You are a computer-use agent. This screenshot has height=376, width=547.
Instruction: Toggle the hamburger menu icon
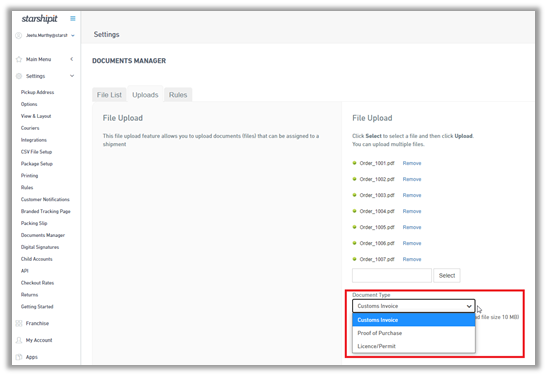(73, 18)
